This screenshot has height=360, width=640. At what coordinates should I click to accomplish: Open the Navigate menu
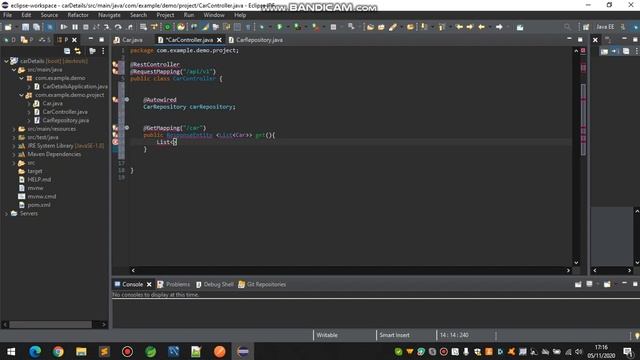(109, 15)
